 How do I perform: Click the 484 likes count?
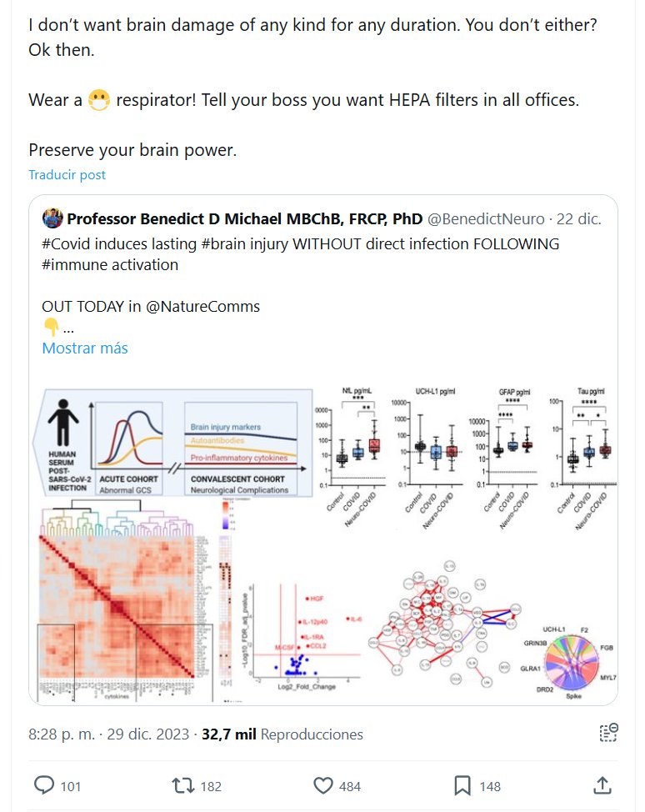(350, 785)
